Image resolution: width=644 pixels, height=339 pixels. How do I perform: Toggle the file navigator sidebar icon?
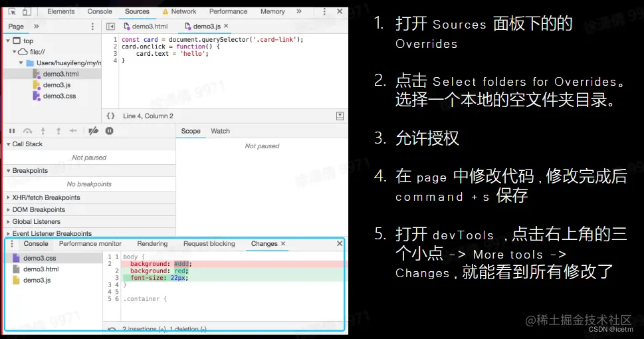110,27
